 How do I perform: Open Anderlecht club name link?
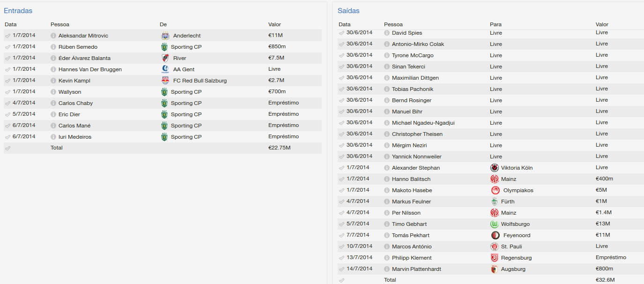[187, 36]
